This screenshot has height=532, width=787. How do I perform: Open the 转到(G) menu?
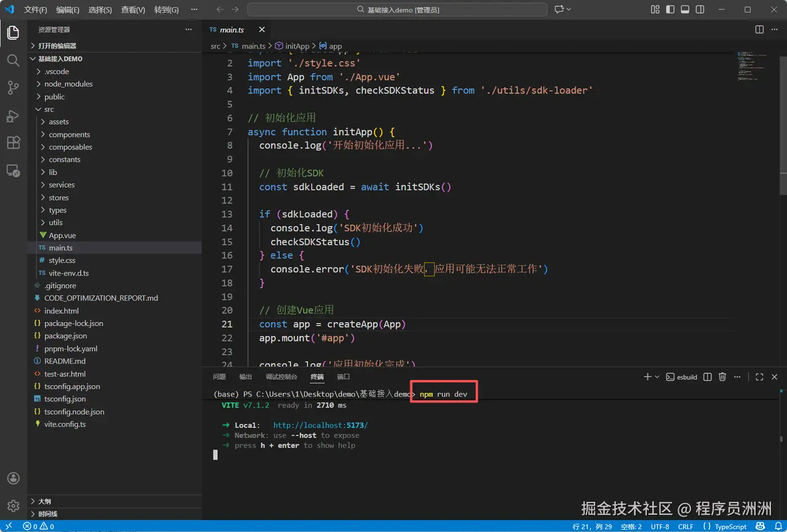[167, 10]
